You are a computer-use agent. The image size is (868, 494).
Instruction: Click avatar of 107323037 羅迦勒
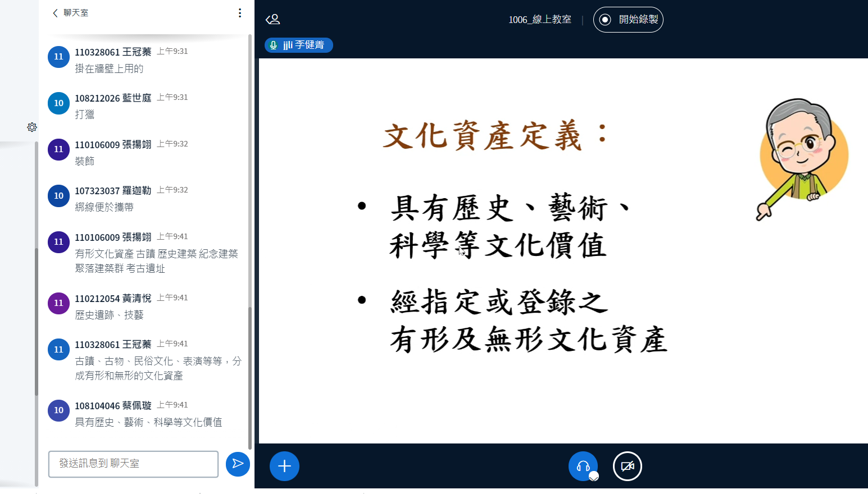pos(58,196)
